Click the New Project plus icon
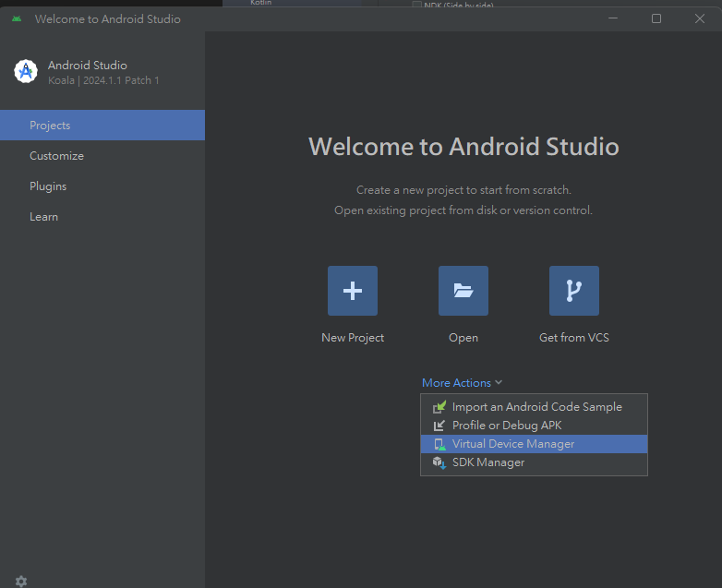 [353, 291]
